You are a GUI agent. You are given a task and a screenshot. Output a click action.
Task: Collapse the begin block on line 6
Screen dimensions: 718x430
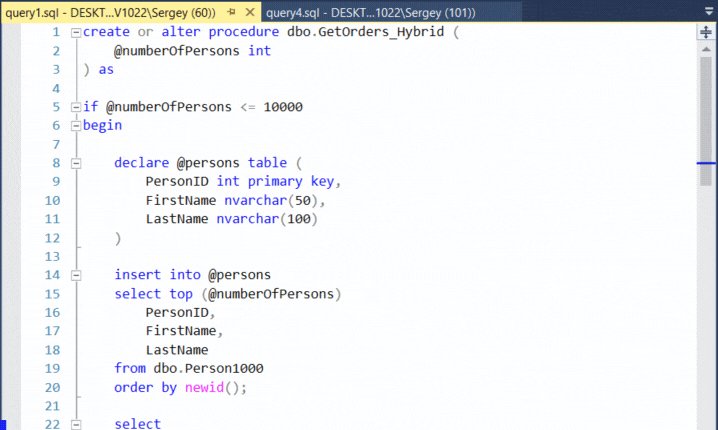click(76, 126)
